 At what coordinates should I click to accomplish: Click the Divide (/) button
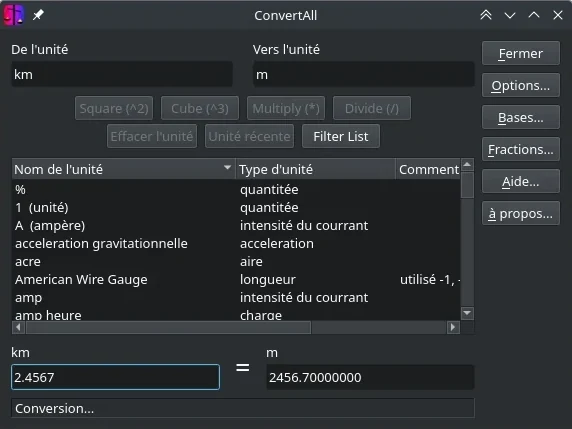pos(372,108)
